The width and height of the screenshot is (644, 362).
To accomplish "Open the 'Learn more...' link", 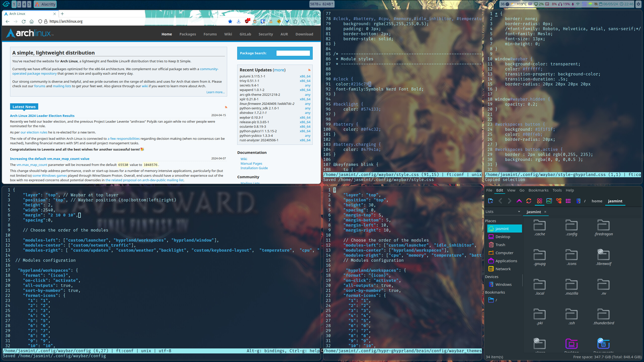I will [x=216, y=92].
